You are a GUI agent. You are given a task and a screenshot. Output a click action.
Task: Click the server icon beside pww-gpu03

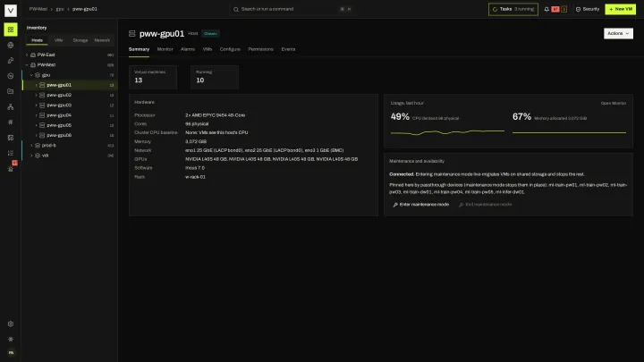(x=42, y=105)
